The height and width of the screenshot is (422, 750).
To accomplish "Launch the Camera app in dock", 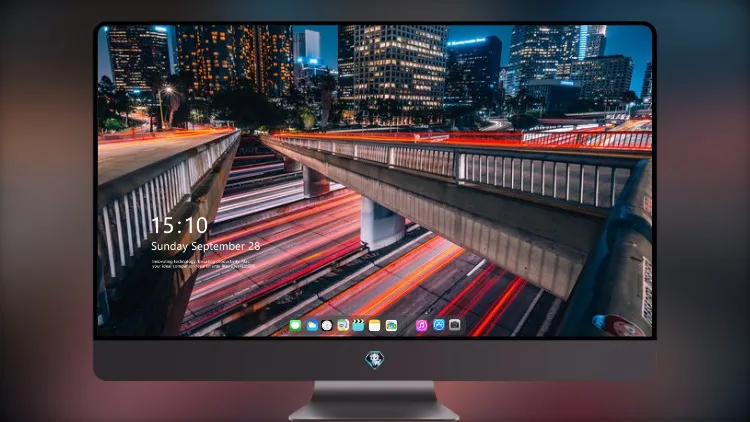I will click(x=455, y=325).
